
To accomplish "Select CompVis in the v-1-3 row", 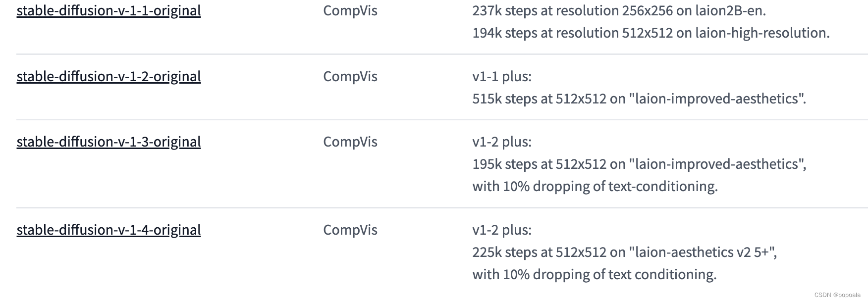I will [x=350, y=142].
